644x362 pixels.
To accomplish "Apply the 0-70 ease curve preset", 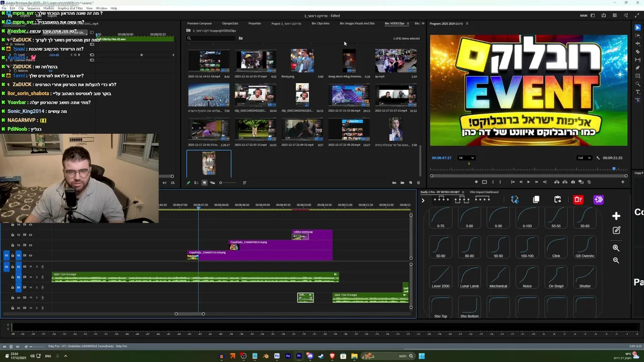I will 441,218.
